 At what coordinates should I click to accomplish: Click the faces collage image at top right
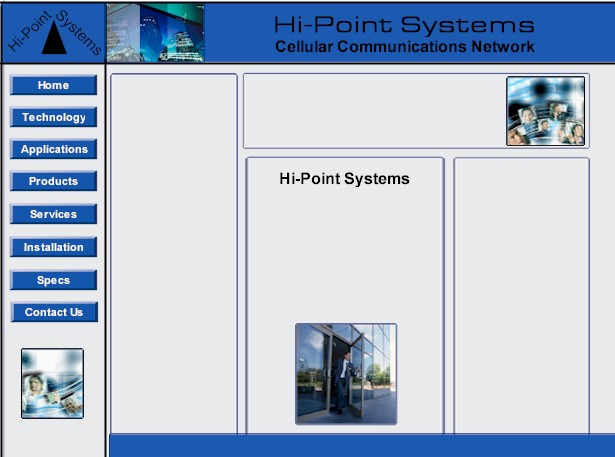click(546, 111)
